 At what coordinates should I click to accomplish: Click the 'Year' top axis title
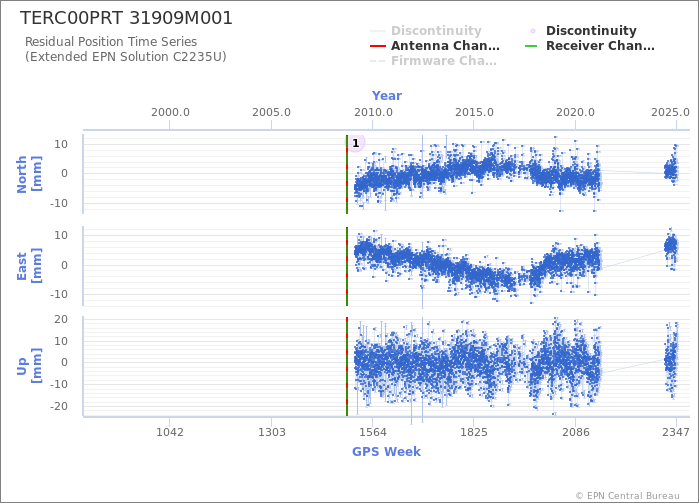387,96
